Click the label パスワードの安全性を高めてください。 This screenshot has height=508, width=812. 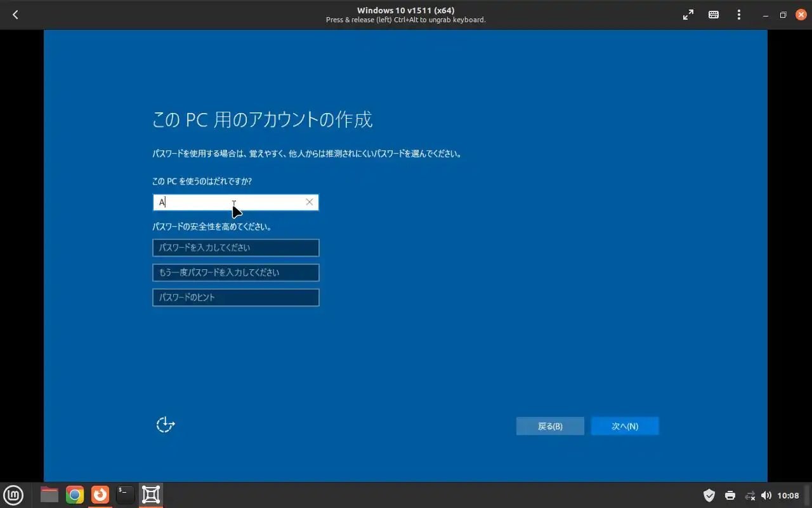point(212,227)
